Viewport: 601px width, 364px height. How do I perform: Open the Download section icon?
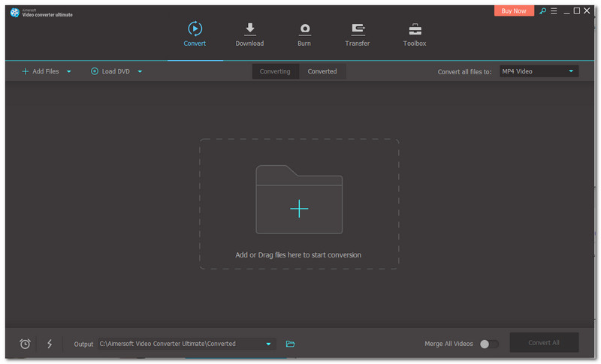249,30
